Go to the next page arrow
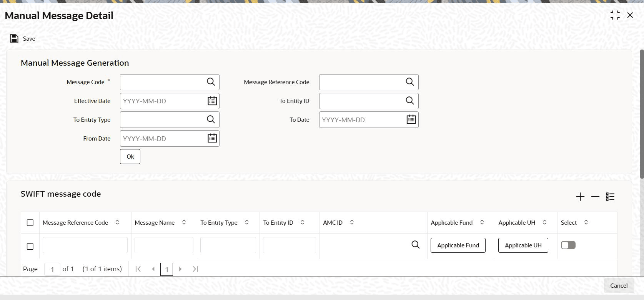Screen dimensions: 644x300 pyautogui.click(x=180, y=269)
